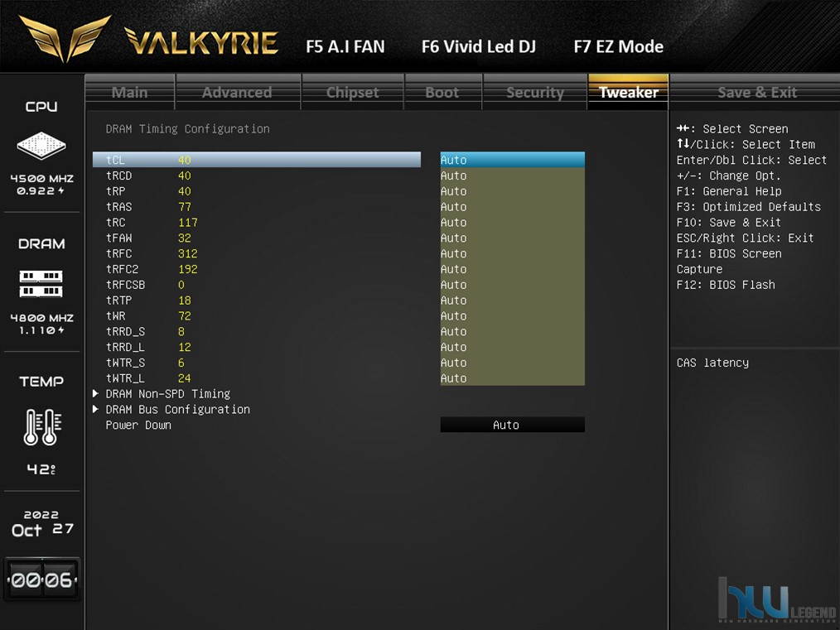Select the tFAW row showing 32
The height and width of the screenshot is (630, 840).
pos(257,238)
